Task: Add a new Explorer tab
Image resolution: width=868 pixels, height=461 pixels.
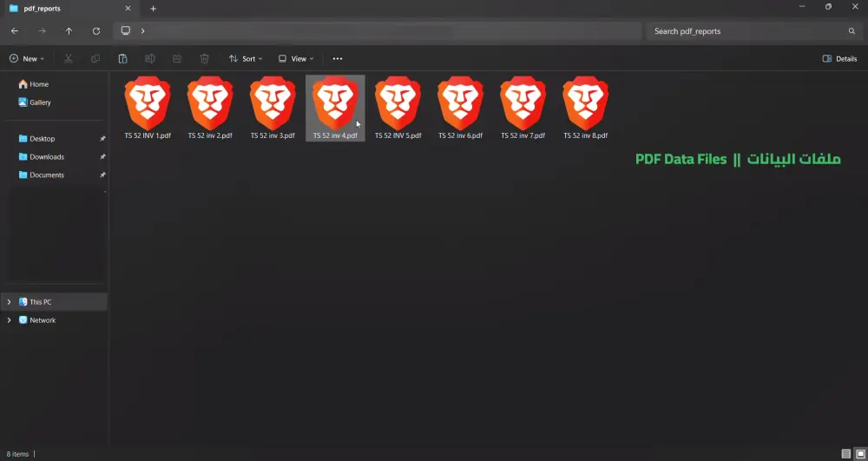Action: pyautogui.click(x=154, y=9)
